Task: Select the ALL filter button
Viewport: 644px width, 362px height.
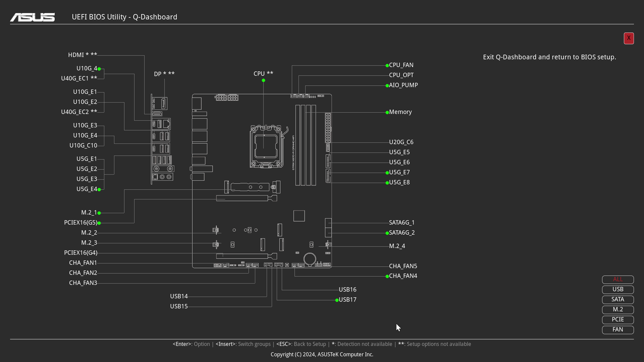Action: pyautogui.click(x=618, y=280)
